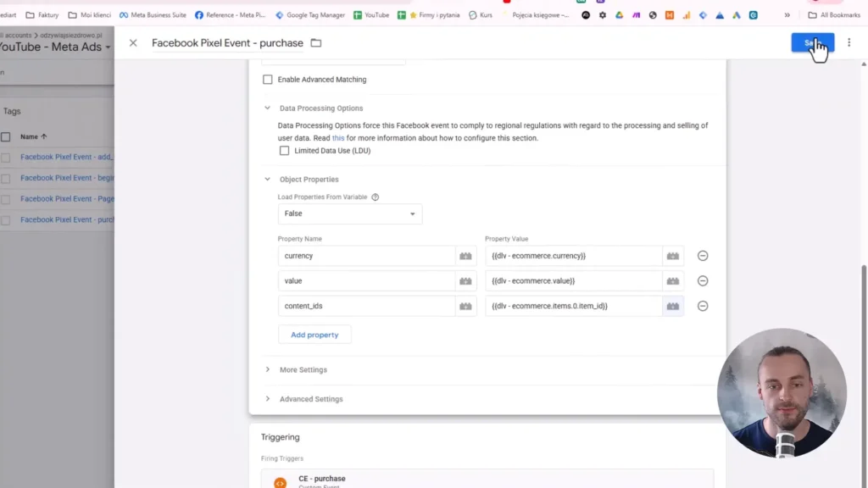Collapse the Data Processing Options section

[x=267, y=108]
